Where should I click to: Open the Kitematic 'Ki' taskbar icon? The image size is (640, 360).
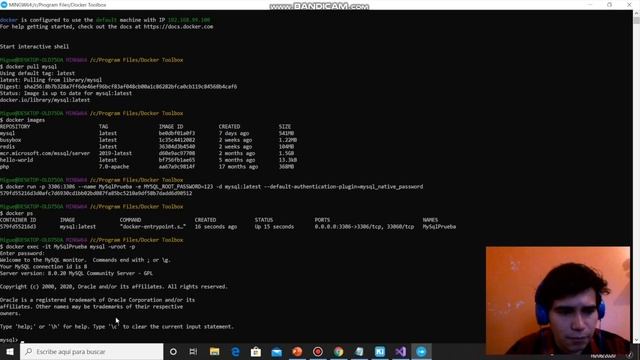point(380,351)
